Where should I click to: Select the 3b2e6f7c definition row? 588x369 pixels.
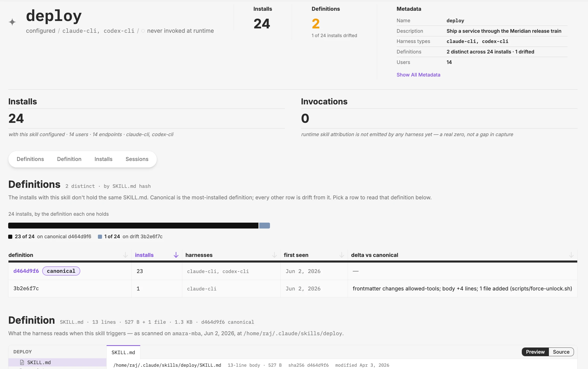point(293,289)
